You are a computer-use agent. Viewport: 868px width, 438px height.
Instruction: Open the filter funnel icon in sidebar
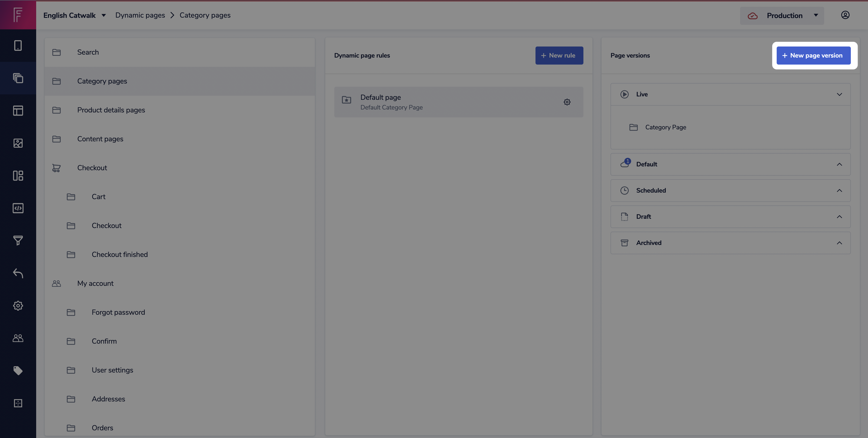pos(18,240)
